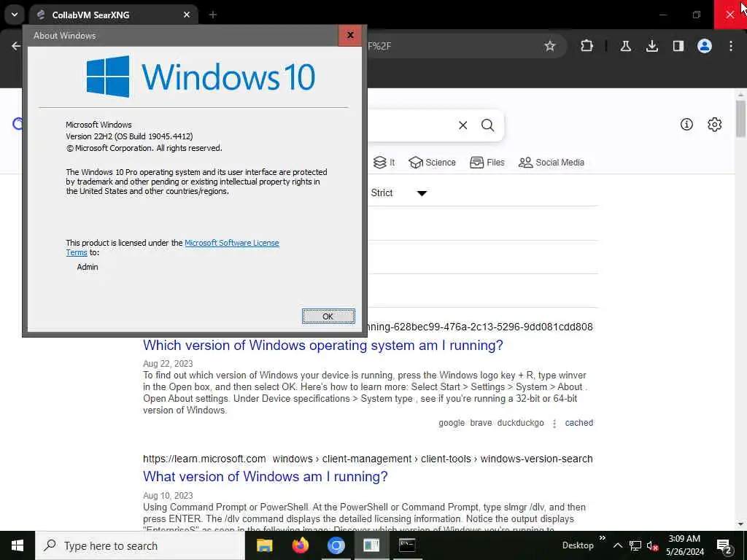The width and height of the screenshot is (747, 560).
Task: Click the taskbar clock showing 3:09 AM
Action: [684, 545]
